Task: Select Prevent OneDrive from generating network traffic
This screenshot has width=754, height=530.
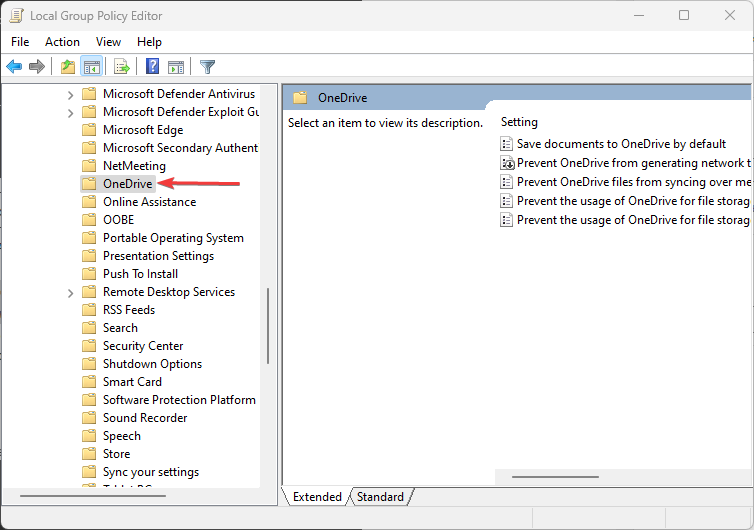Action: [634, 163]
